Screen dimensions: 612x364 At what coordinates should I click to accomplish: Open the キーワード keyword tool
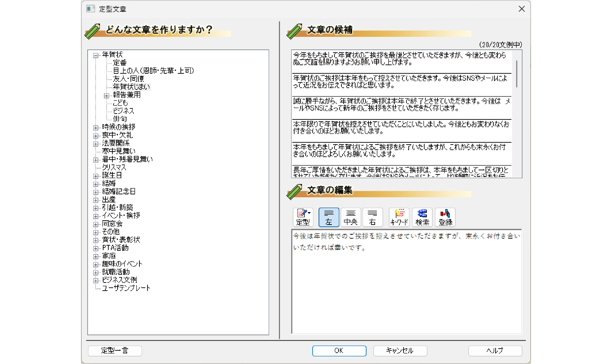(x=399, y=217)
